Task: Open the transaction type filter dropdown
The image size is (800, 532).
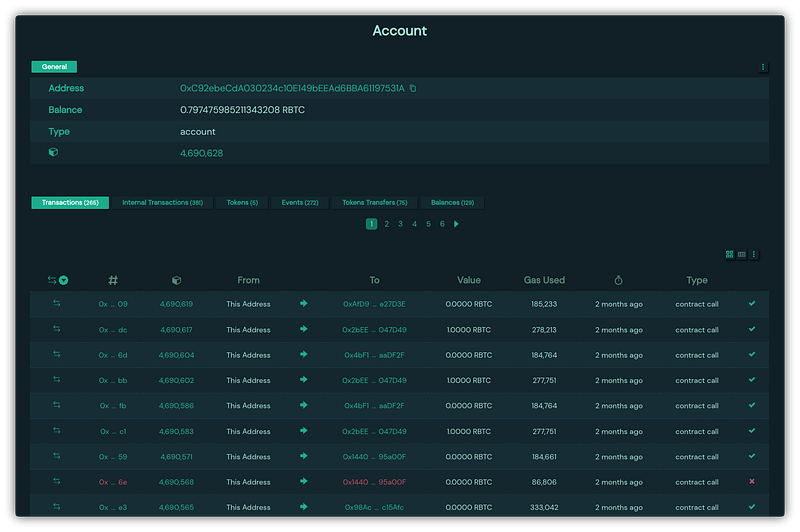Action: (64, 281)
